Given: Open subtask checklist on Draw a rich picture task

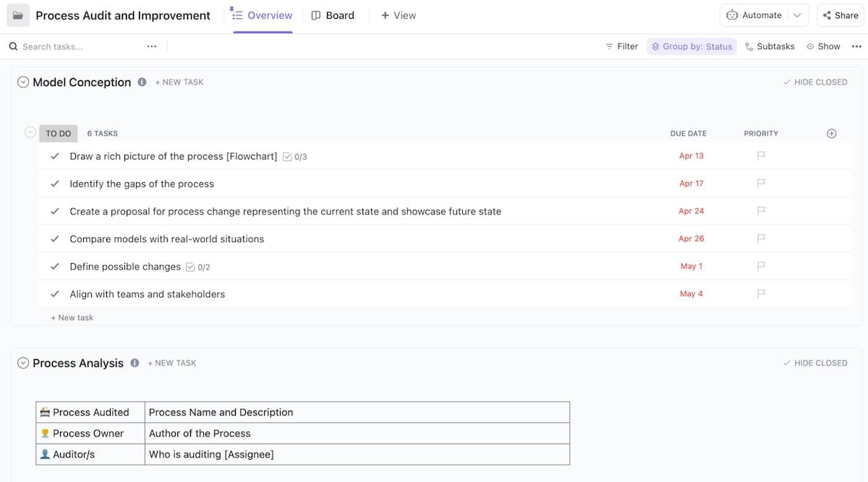Looking at the screenshot, I should point(294,157).
